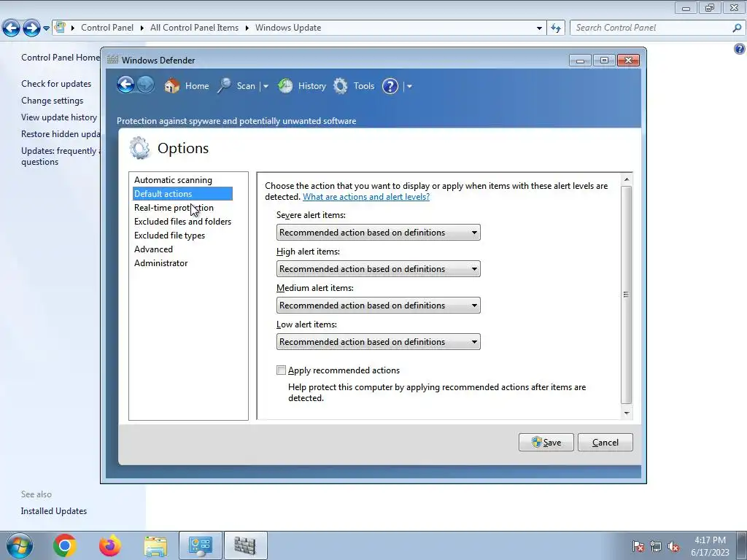Click Control Panel Home link
This screenshot has height=560, width=747.
[61, 58]
